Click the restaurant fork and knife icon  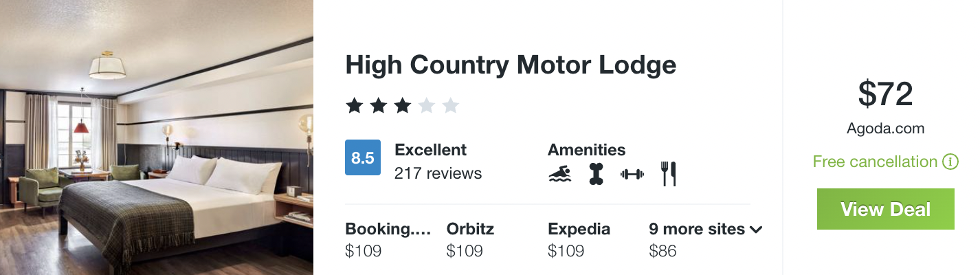click(669, 175)
